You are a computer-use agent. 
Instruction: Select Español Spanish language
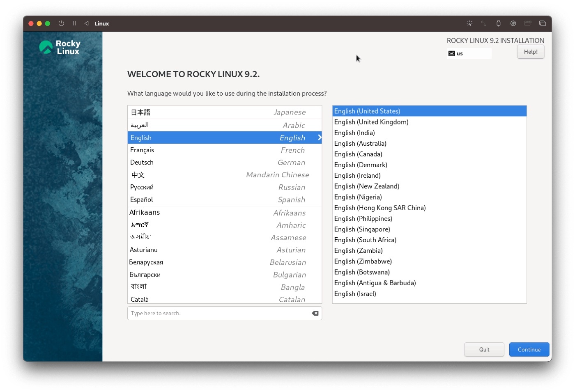(x=225, y=199)
